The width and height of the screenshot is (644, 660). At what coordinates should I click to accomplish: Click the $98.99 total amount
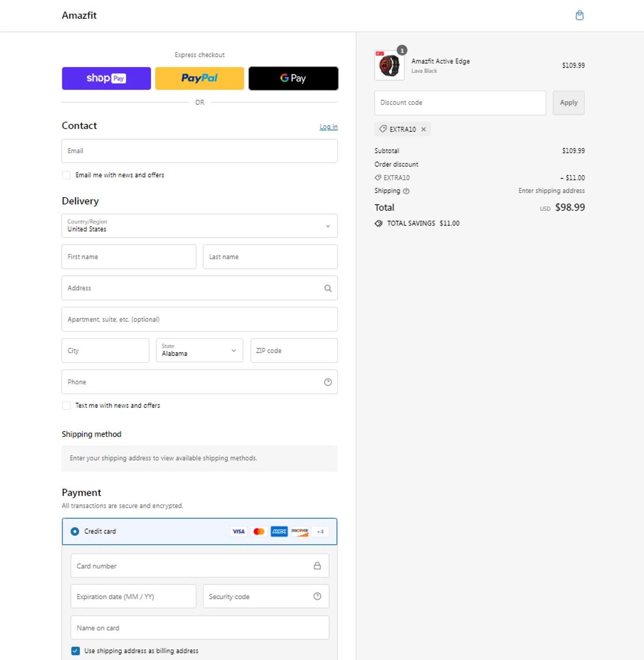pyautogui.click(x=570, y=207)
